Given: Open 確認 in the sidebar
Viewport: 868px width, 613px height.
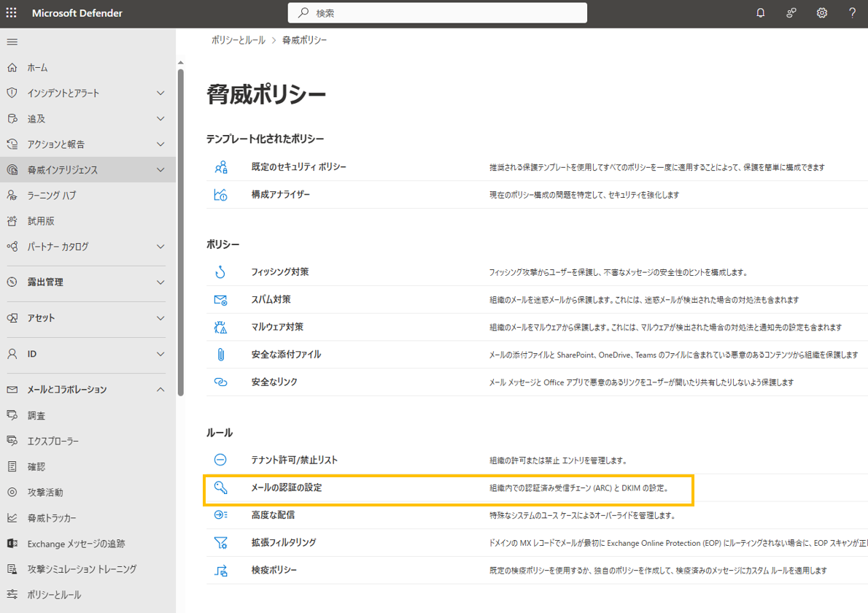Looking at the screenshot, I should pos(88,467).
